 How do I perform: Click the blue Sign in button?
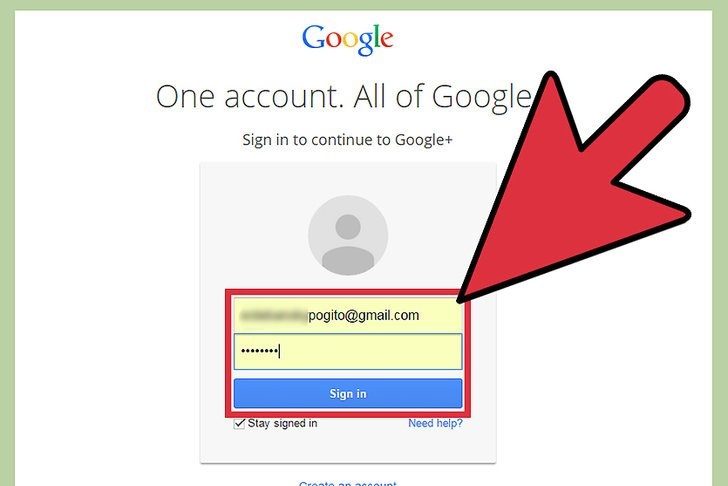(x=348, y=394)
